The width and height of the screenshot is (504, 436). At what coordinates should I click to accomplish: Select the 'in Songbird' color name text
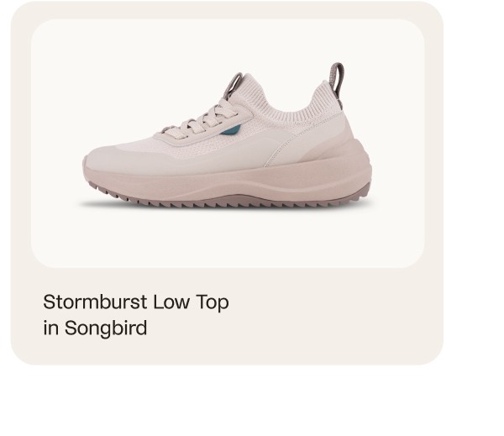95,328
